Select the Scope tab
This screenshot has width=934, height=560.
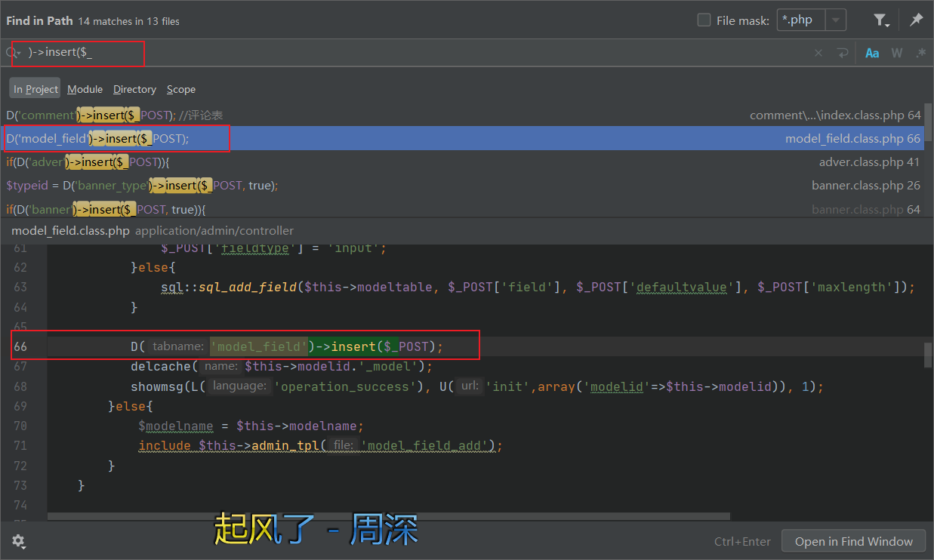pos(181,89)
